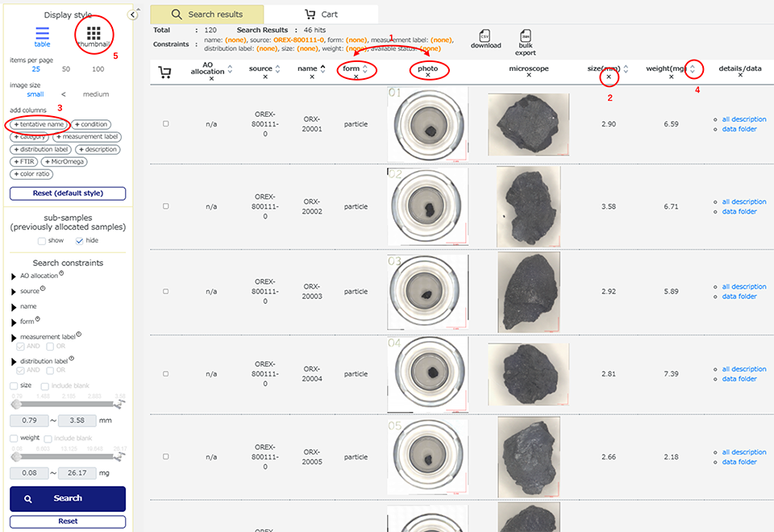Screen dimensions: 774x532
Task: Click cart icon in table header
Action: (165, 73)
